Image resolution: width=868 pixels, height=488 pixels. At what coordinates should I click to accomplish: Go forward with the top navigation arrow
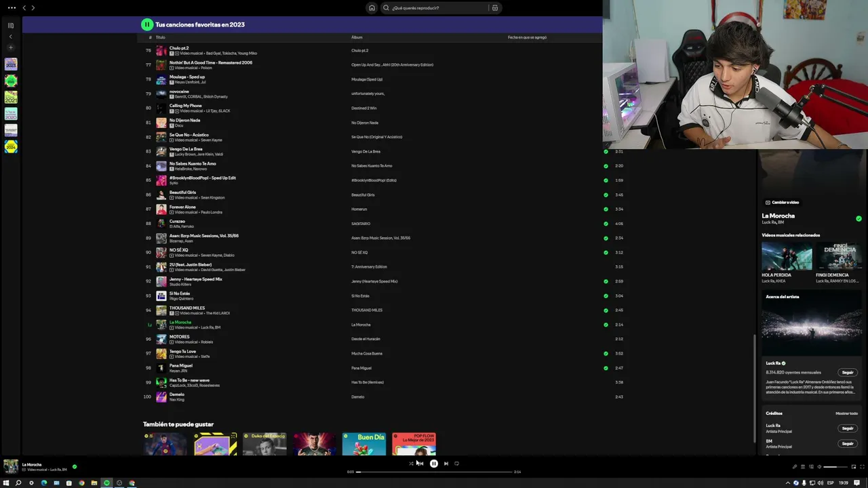point(33,7)
